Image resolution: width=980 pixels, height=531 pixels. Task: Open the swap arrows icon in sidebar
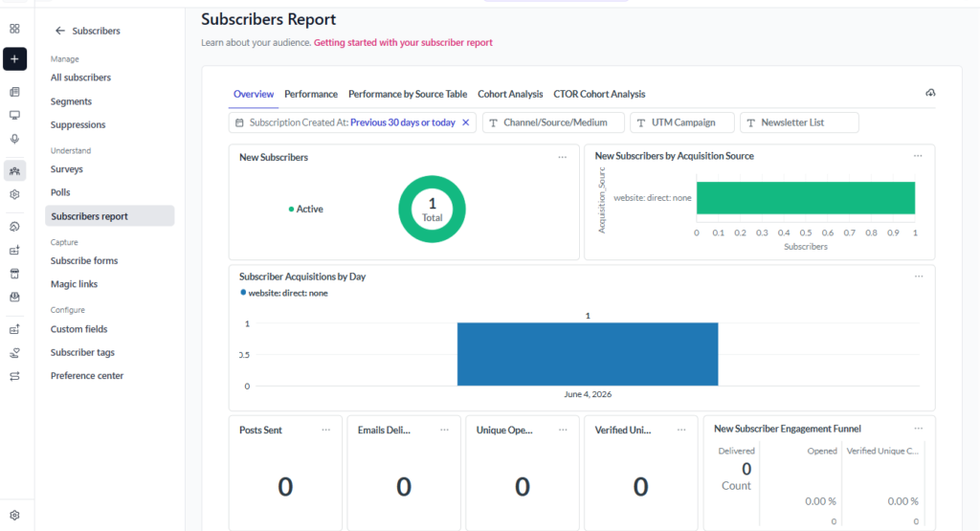[14, 376]
